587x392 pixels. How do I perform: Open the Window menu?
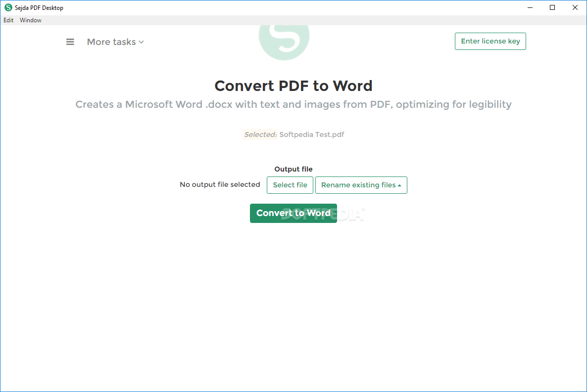tap(31, 20)
